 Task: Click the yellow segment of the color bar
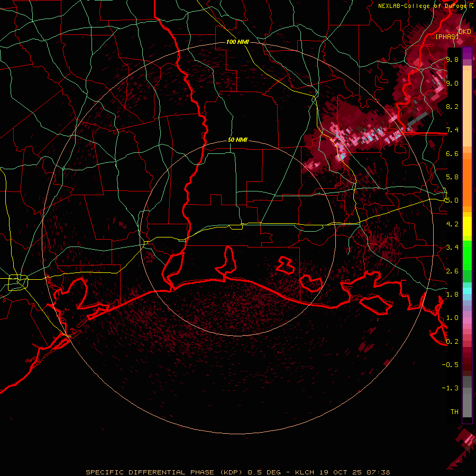[467, 226]
